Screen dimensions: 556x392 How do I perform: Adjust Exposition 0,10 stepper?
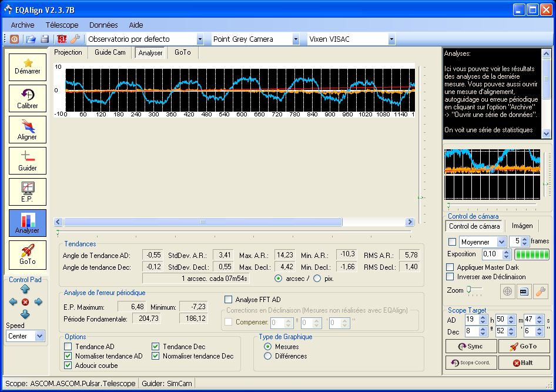pos(507,254)
